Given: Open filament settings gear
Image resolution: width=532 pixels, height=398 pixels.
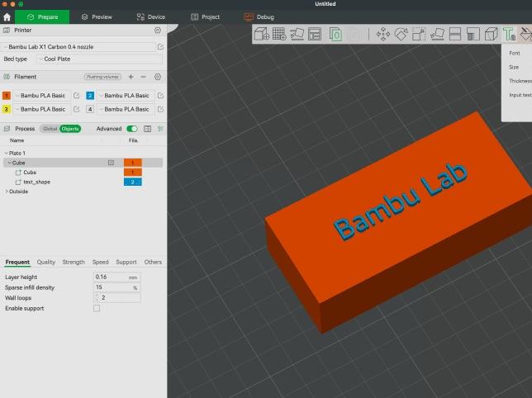Looking at the screenshot, I should pyautogui.click(x=158, y=77).
